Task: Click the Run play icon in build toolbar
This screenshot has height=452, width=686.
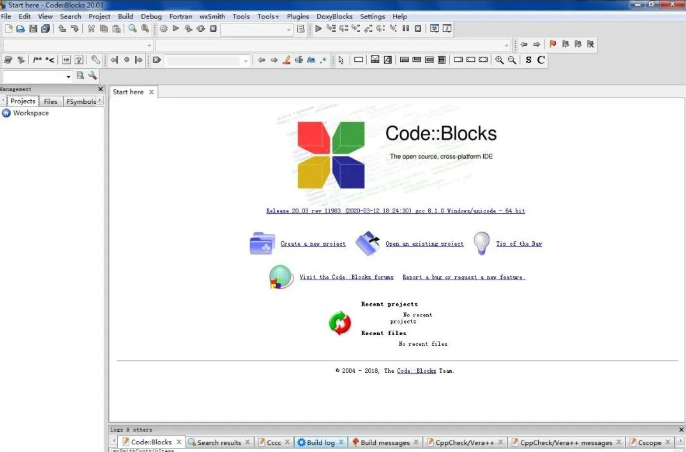Action: (176, 29)
